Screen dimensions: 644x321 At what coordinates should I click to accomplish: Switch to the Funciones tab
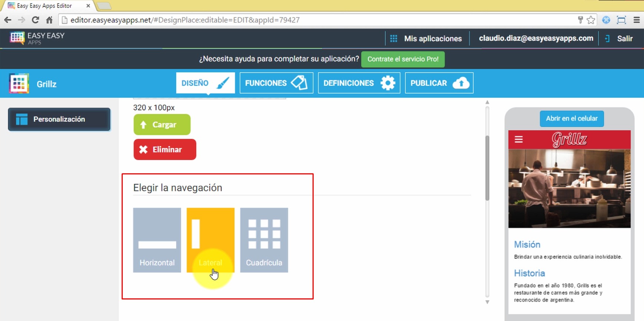coord(276,83)
